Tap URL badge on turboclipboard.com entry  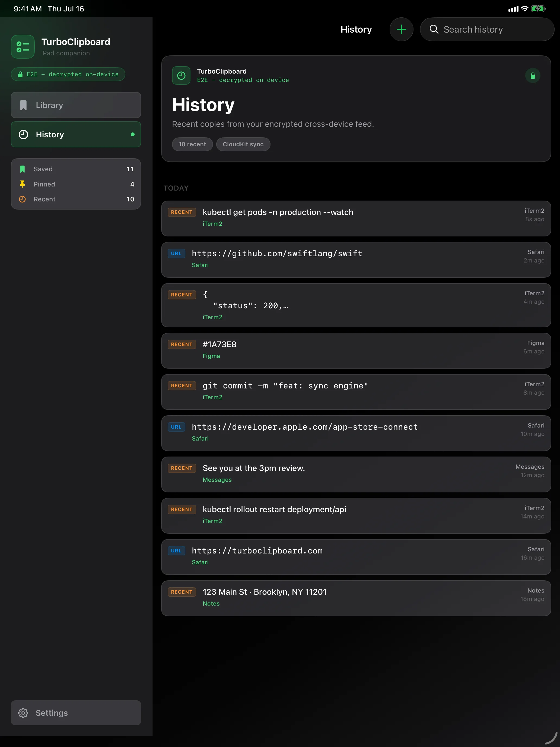click(x=176, y=551)
